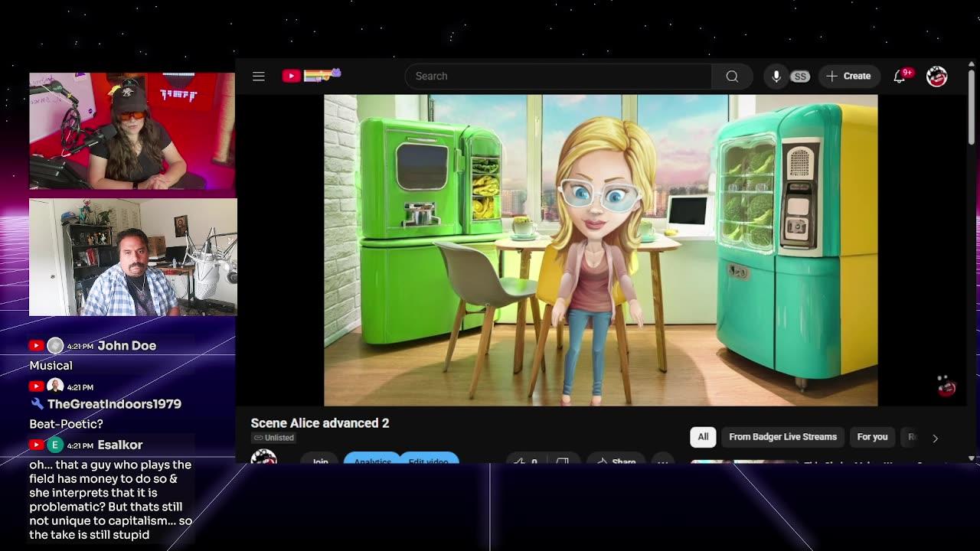Click the page scrollbar down arrow
Viewport: 980px width, 551px height.
click(x=972, y=458)
